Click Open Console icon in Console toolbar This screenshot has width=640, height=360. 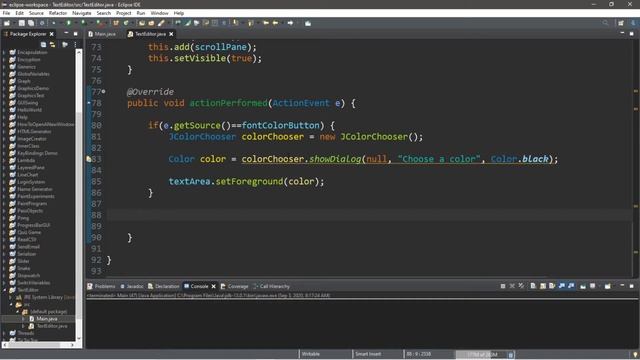(x=608, y=286)
